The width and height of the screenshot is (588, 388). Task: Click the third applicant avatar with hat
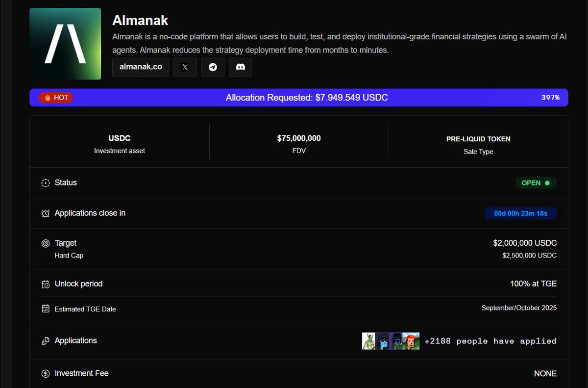point(396,341)
